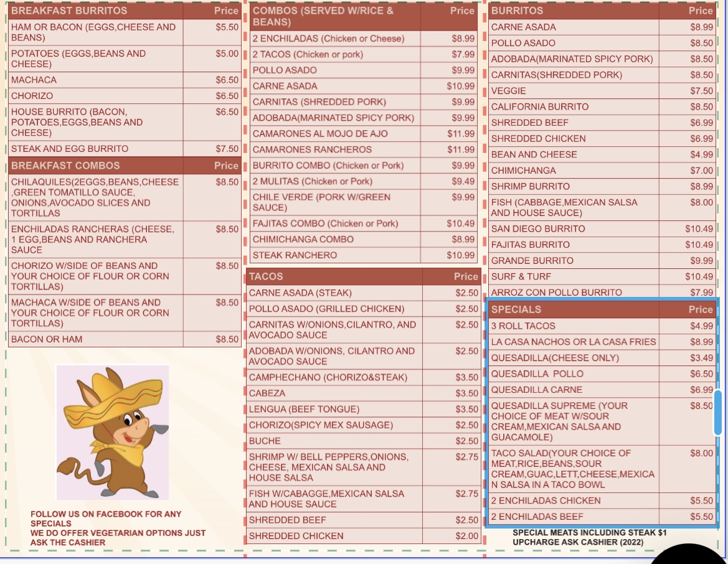Screen dimensions: 728x564
Task: Select the SPECIALS section header
Action: pyautogui.click(x=516, y=309)
